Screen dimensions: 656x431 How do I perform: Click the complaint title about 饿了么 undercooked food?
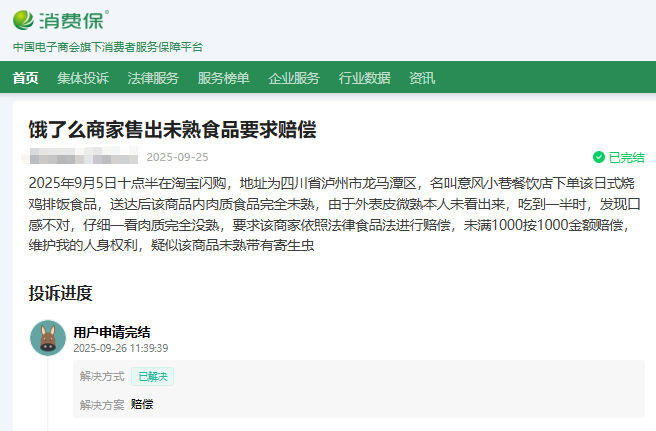[x=172, y=130]
